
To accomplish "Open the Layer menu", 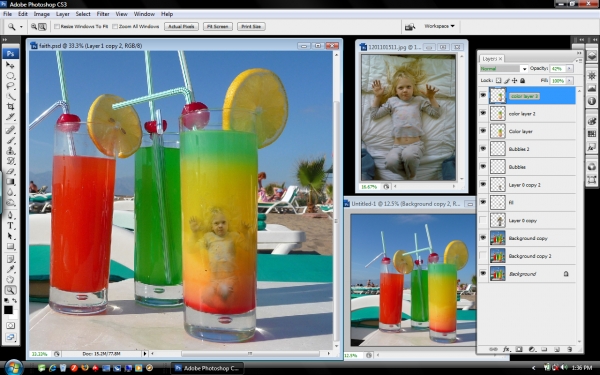I will tap(63, 14).
